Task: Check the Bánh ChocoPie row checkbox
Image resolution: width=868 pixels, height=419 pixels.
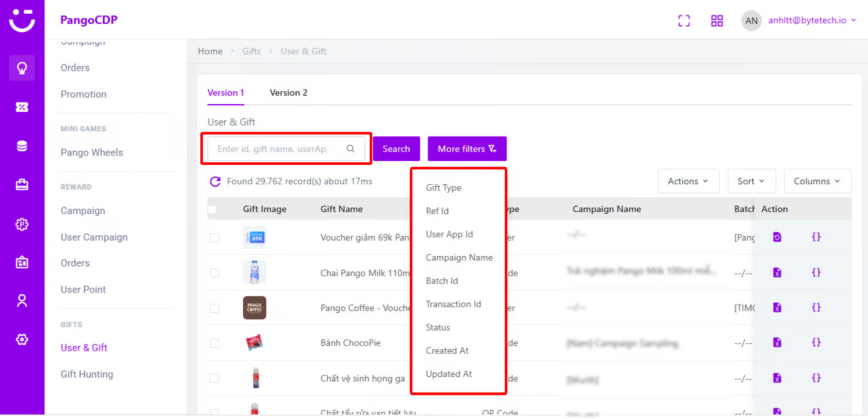Action: (x=214, y=343)
